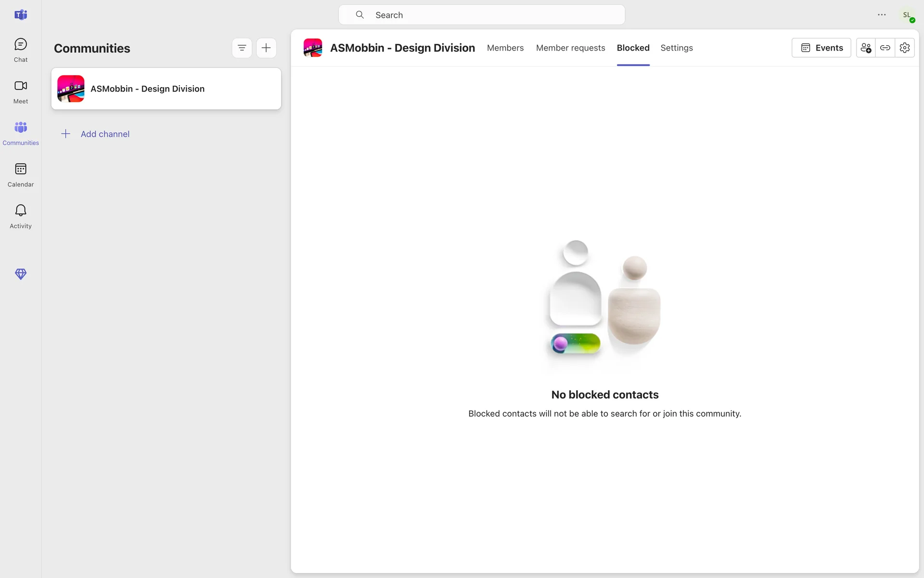This screenshot has width=924, height=578.
Task: Open the community settings gear
Action: point(904,48)
